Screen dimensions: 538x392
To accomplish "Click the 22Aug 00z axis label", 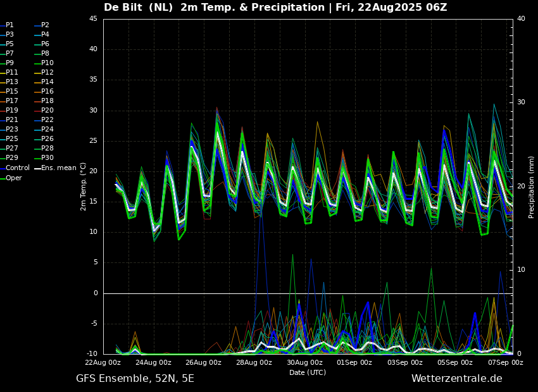I will tap(103, 362).
